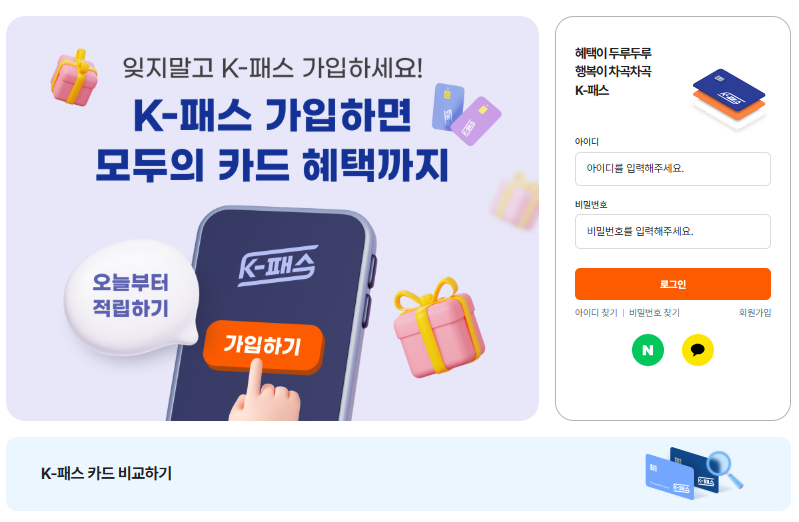Click the 오늘부터 적립하기 speech bubble
Screen dimensions: 799x522
[x=131, y=297]
